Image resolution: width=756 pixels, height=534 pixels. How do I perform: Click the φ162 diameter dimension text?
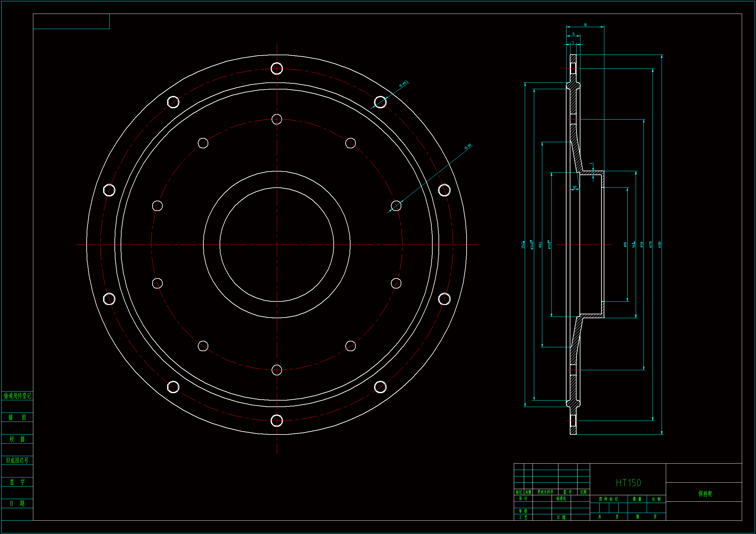[x=540, y=245]
